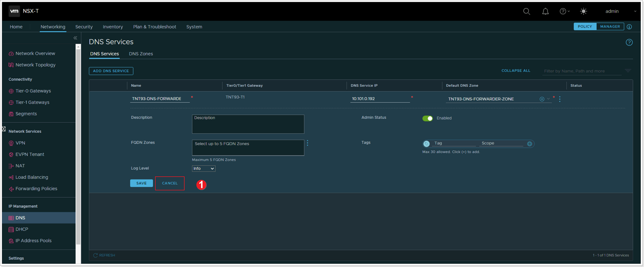Image resolution: width=644 pixels, height=267 pixels.
Task: Click the IP Address Pools icon
Action: pos(11,241)
